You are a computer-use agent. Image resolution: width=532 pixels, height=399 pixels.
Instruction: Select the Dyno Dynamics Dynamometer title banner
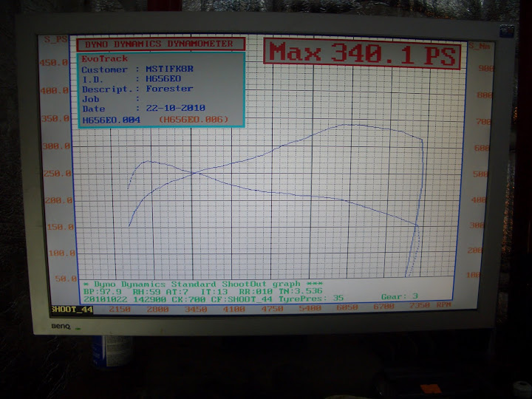(160, 44)
